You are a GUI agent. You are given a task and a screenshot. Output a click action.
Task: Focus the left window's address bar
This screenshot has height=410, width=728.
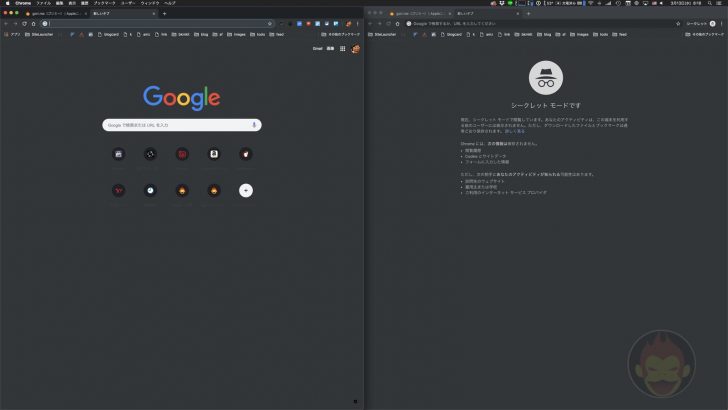click(156, 24)
